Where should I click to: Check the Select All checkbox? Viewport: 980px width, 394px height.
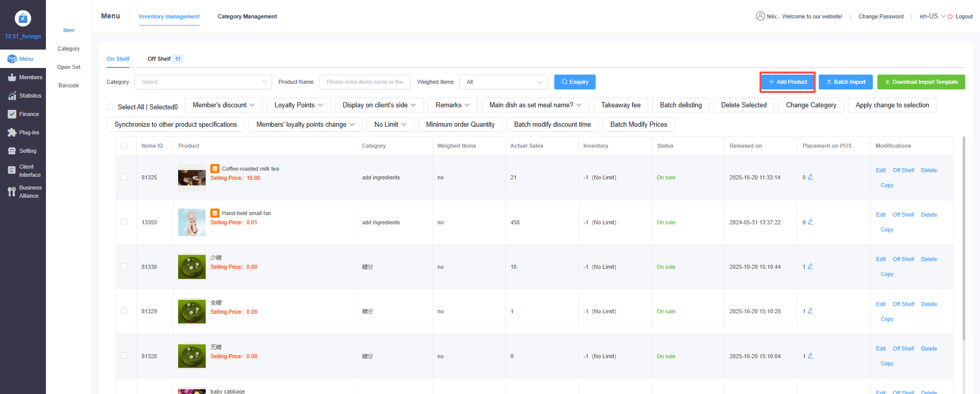coord(110,107)
